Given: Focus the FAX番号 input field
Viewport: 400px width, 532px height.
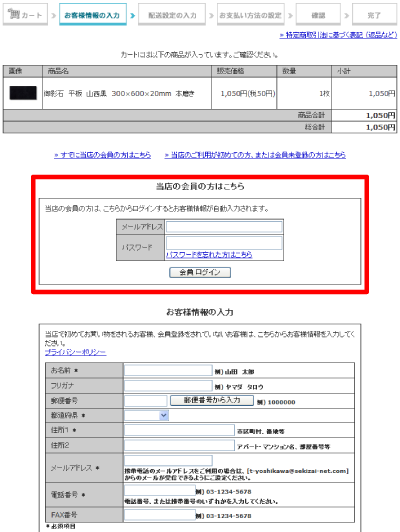Looking at the screenshot, I should coord(159,515).
